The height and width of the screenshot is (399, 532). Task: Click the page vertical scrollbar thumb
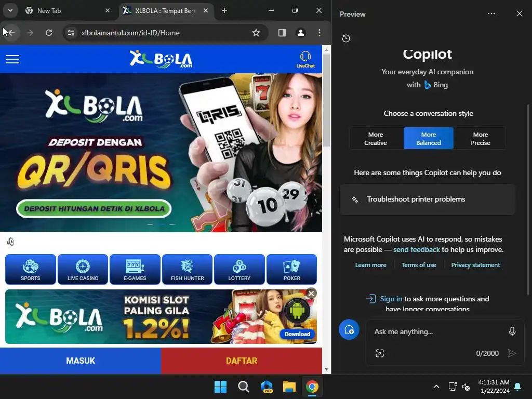tap(326, 100)
